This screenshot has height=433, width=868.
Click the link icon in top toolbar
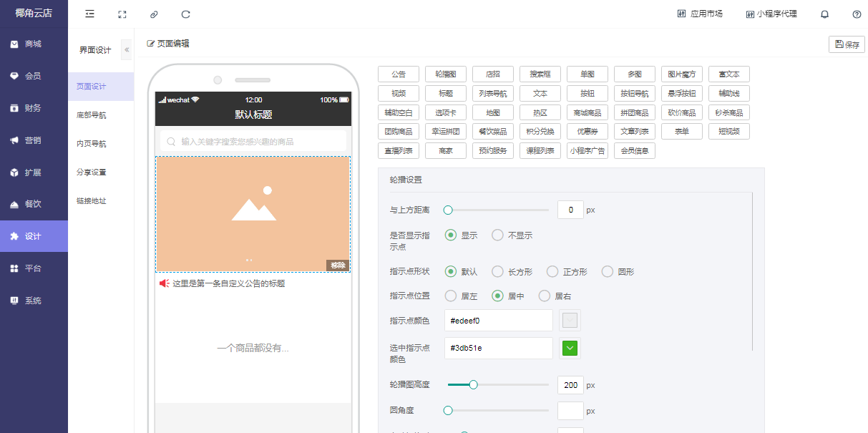click(x=154, y=14)
